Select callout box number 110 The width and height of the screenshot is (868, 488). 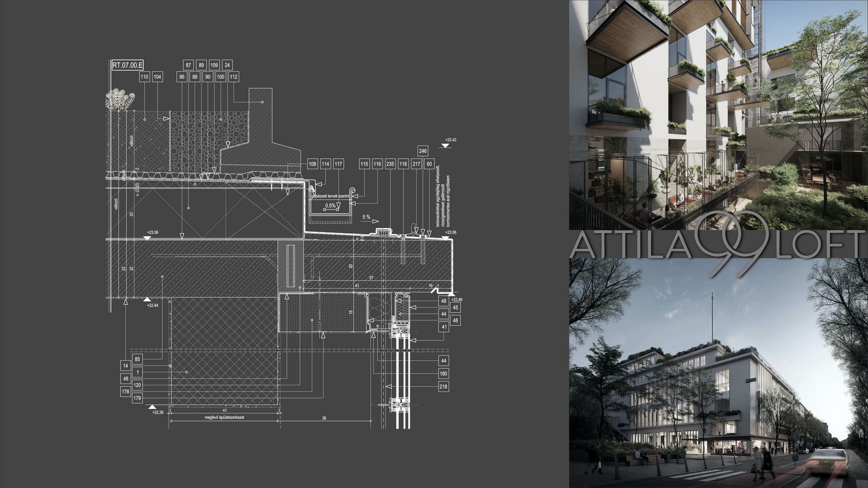[144, 77]
